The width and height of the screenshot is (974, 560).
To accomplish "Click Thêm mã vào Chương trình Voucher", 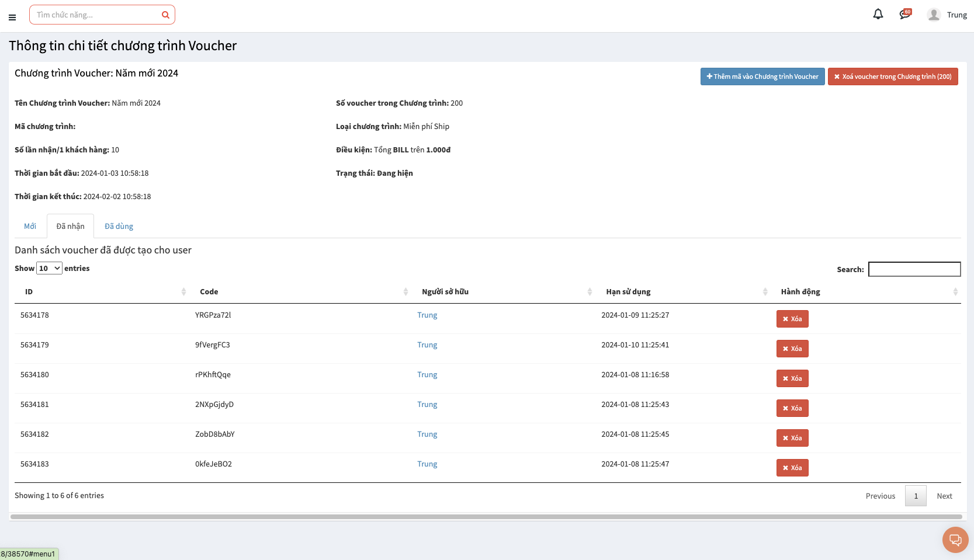I will coord(762,76).
